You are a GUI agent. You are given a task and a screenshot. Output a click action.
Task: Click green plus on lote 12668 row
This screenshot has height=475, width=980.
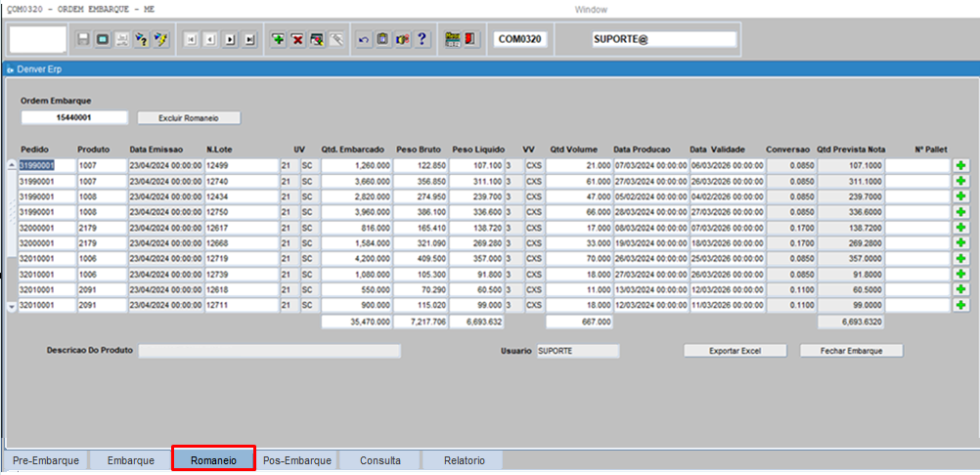960,243
